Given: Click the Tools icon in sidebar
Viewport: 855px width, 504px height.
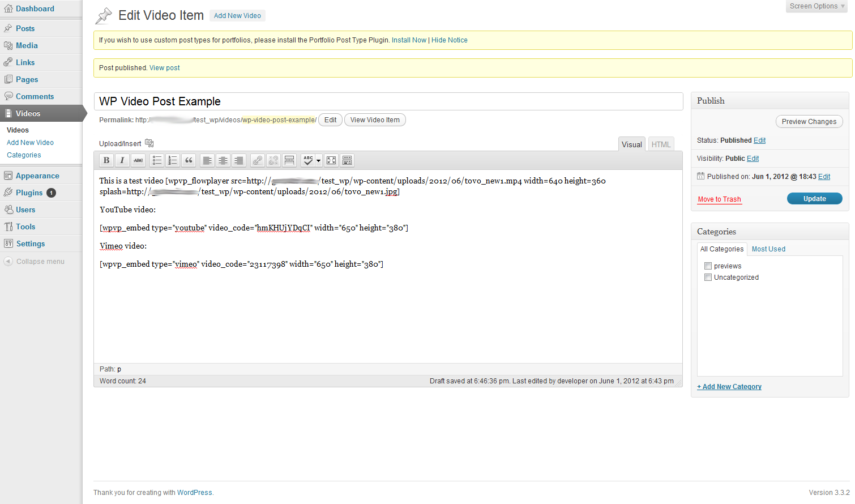Looking at the screenshot, I should (x=8, y=227).
